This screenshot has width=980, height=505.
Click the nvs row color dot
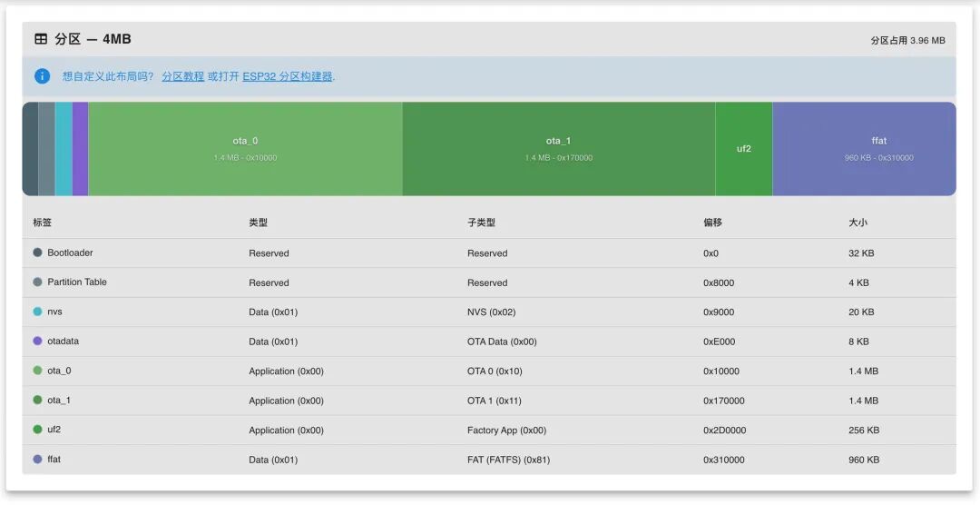point(37,312)
